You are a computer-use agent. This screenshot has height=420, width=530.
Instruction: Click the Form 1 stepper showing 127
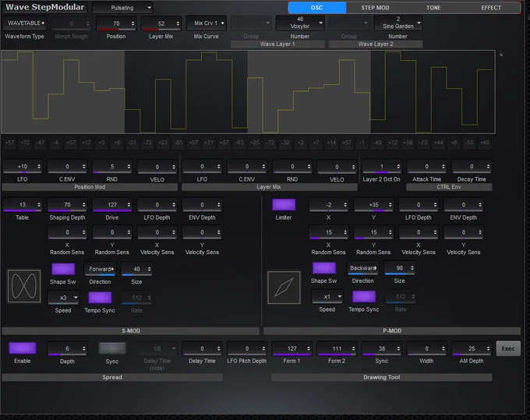coord(291,348)
